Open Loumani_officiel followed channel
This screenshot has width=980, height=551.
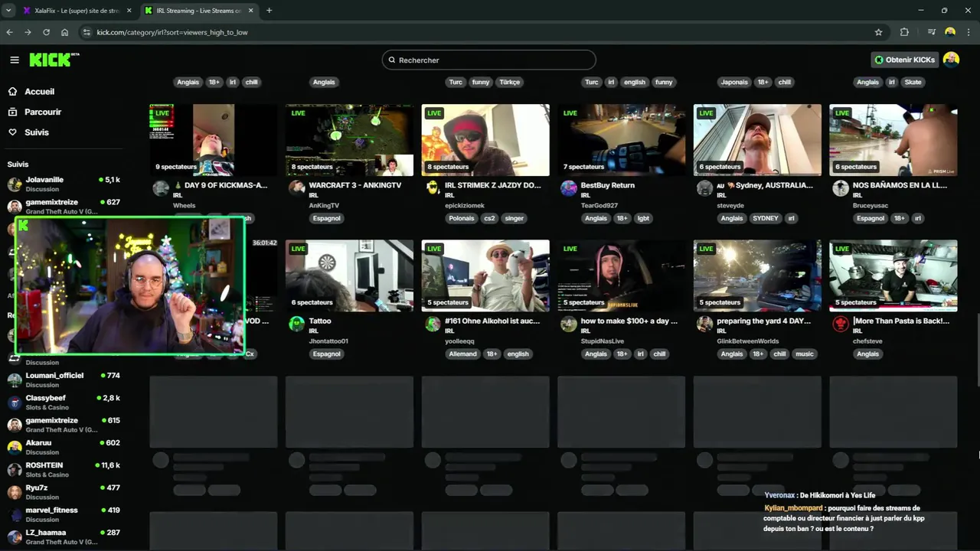[64, 380]
